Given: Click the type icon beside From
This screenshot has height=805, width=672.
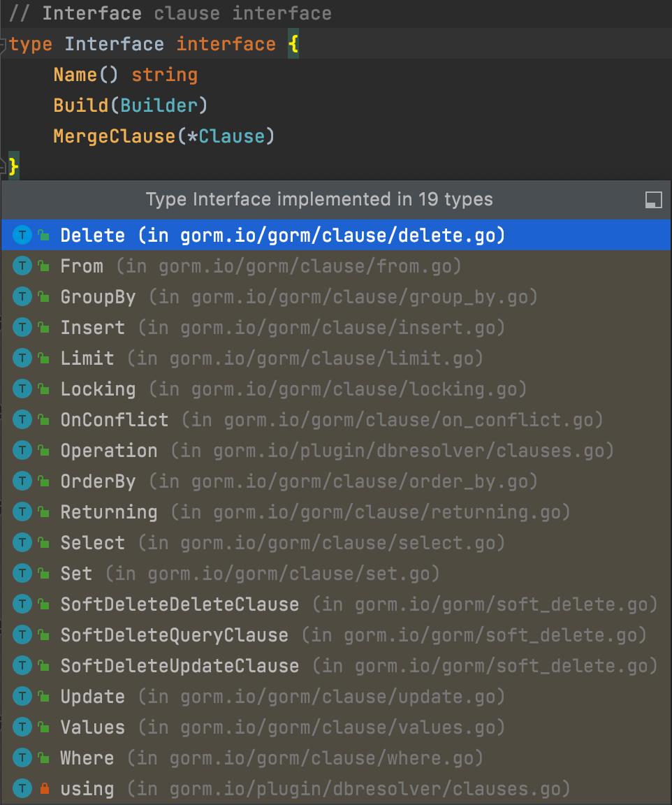Looking at the screenshot, I should pos(23,266).
